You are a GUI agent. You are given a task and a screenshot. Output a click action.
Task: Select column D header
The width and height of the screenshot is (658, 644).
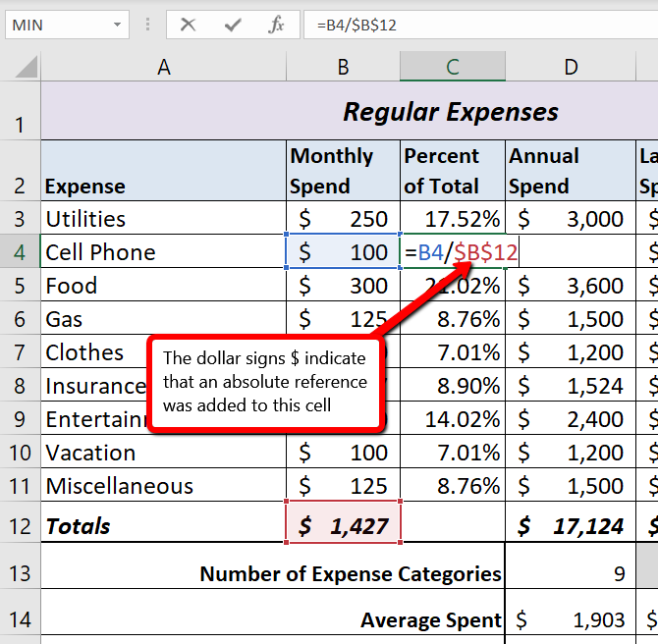(x=571, y=67)
